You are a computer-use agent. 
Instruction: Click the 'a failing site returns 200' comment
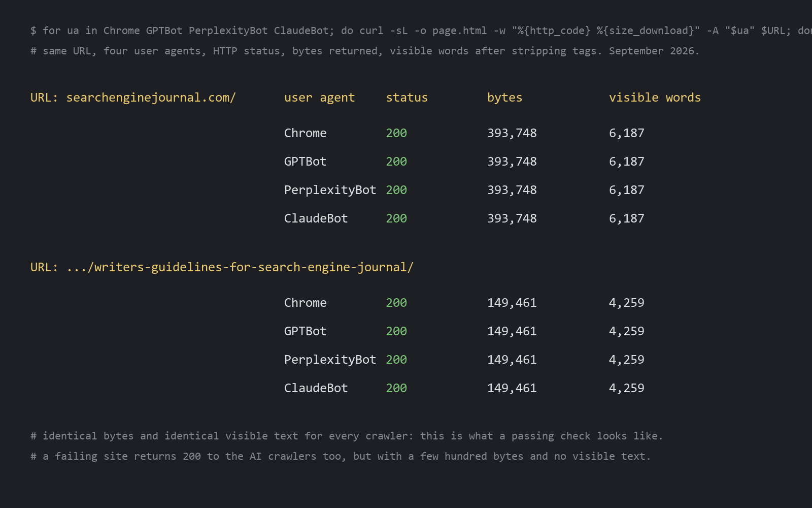[341, 457]
